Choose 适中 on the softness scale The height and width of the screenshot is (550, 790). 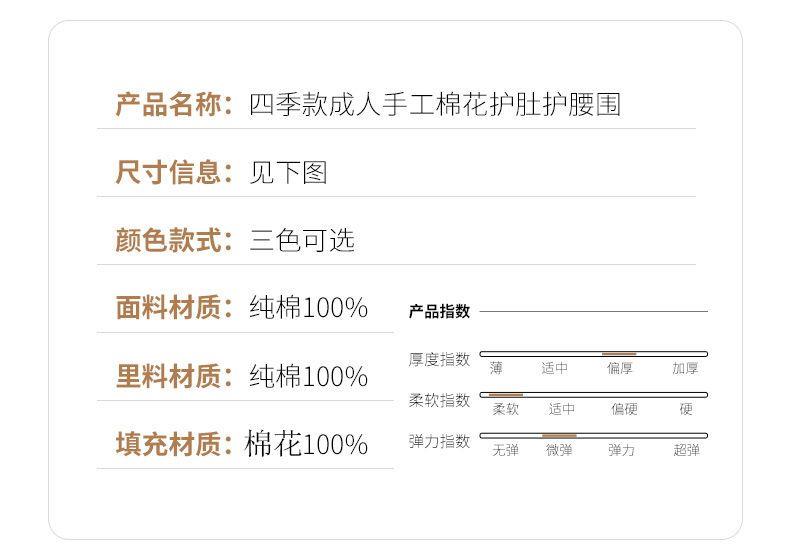pyautogui.click(x=562, y=409)
